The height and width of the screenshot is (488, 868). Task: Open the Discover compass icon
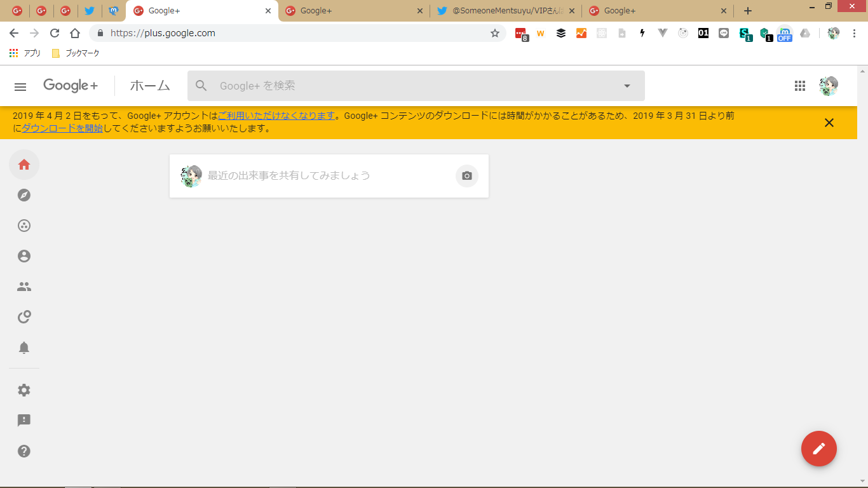(x=24, y=195)
